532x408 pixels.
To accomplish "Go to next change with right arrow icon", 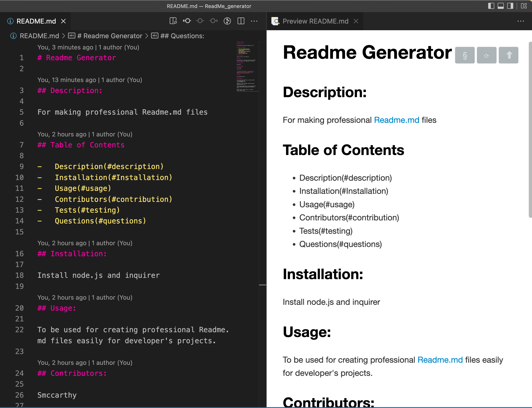I will [214, 21].
